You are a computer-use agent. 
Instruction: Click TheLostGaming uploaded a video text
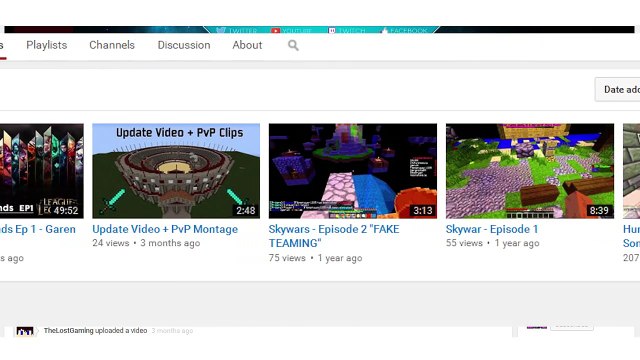96,331
